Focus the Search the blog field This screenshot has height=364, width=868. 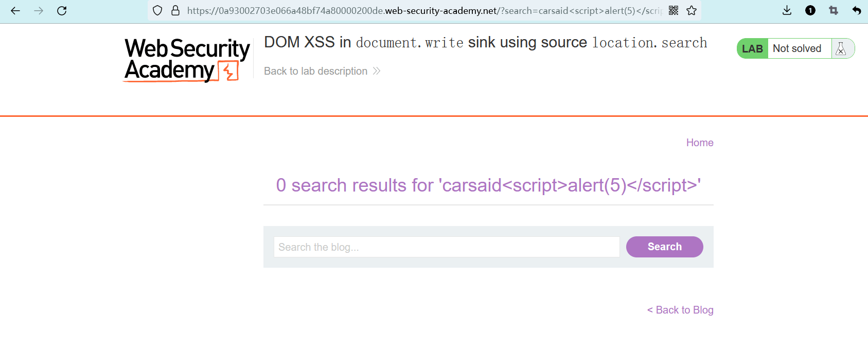446,247
